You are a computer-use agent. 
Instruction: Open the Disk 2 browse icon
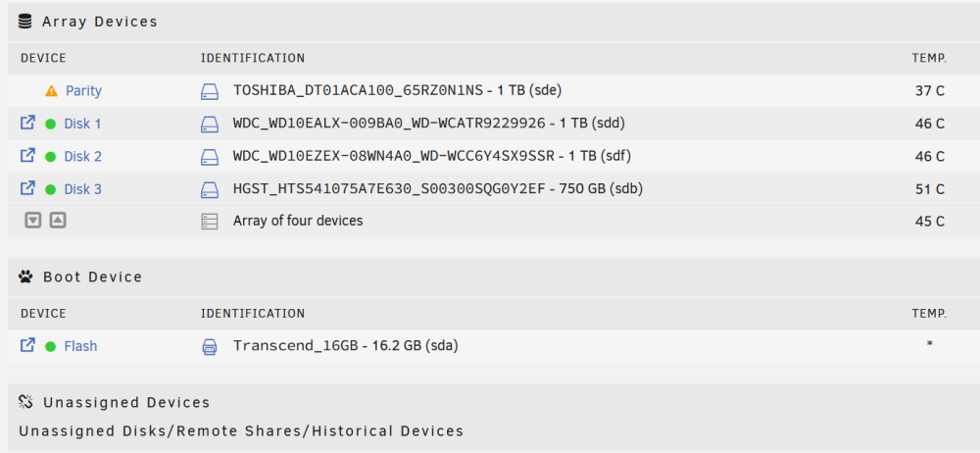pos(27,155)
